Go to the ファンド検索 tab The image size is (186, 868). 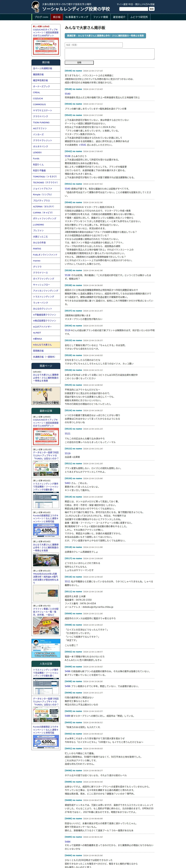(101, 17)
